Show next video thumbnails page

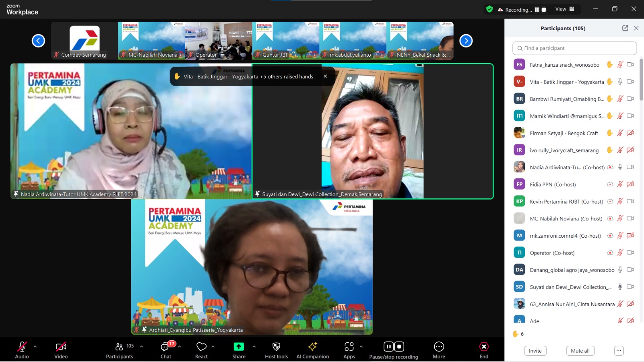coord(466,41)
